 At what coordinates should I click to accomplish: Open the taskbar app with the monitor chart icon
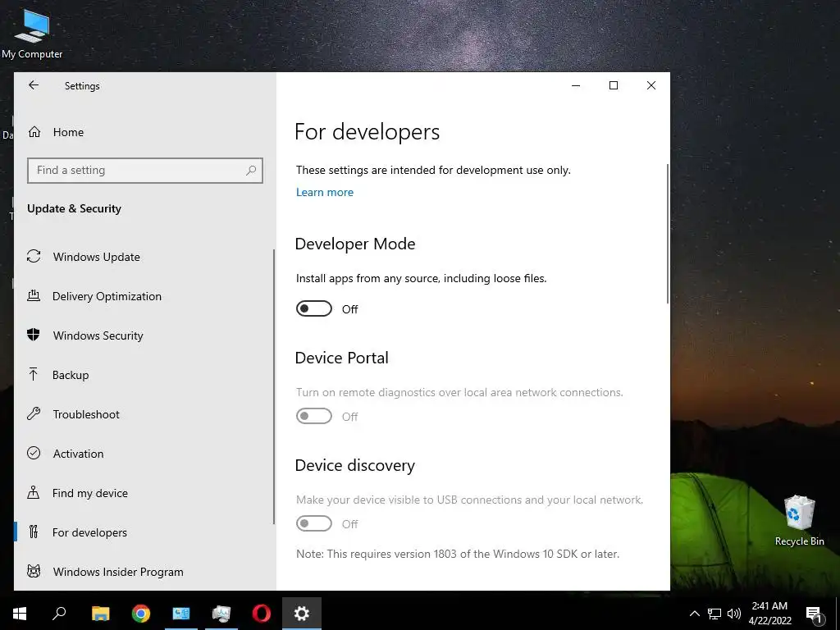pyautogui.click(x=221, y=614)
